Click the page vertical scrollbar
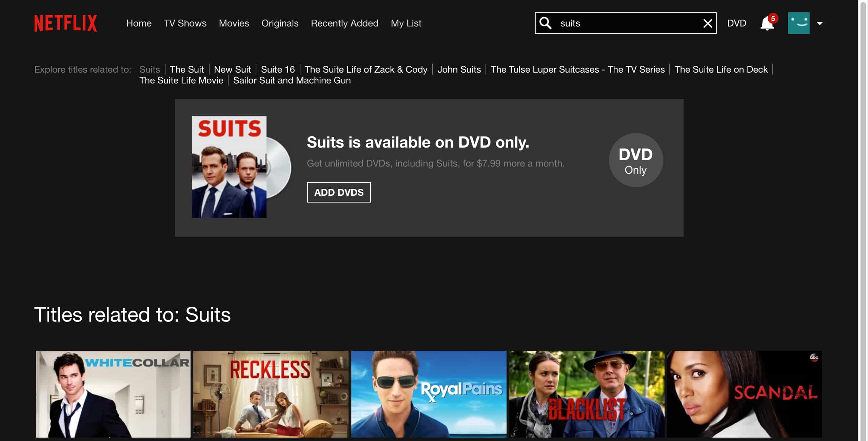Viewport: 868px width, 441px height. coord(863,220)
